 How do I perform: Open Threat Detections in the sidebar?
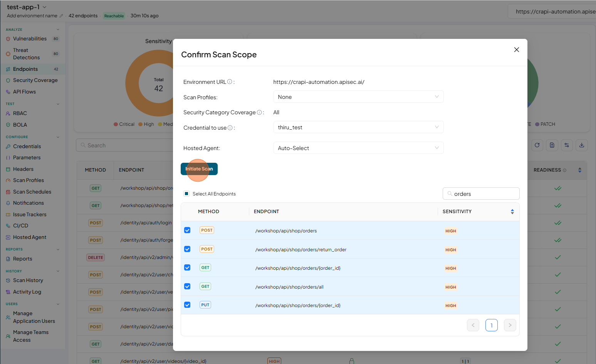click(26, 54)
